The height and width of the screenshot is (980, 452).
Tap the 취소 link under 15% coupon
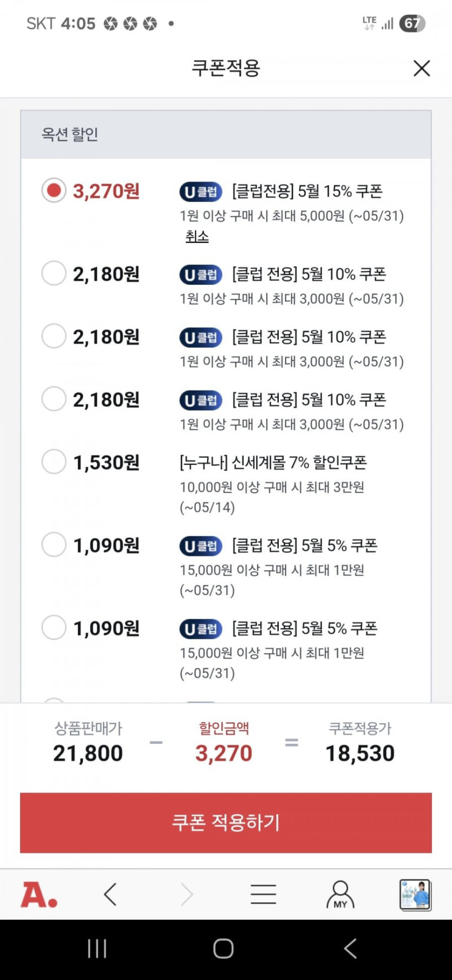(x=197, y=236)
